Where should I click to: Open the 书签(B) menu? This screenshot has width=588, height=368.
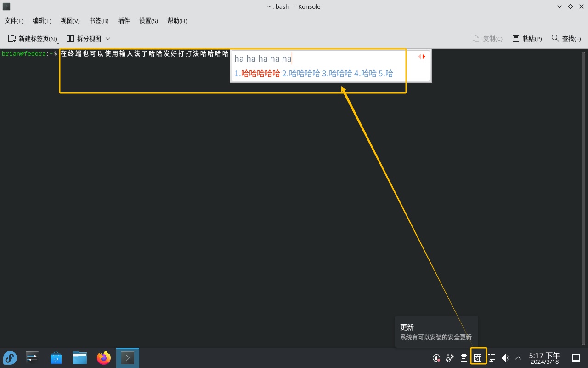click(x=98, y=21)
